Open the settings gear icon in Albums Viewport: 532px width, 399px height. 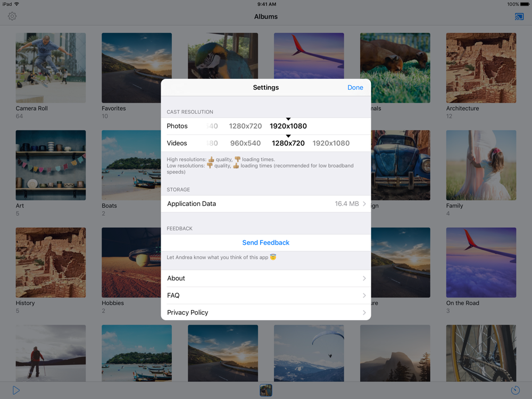tap(12, 16)
